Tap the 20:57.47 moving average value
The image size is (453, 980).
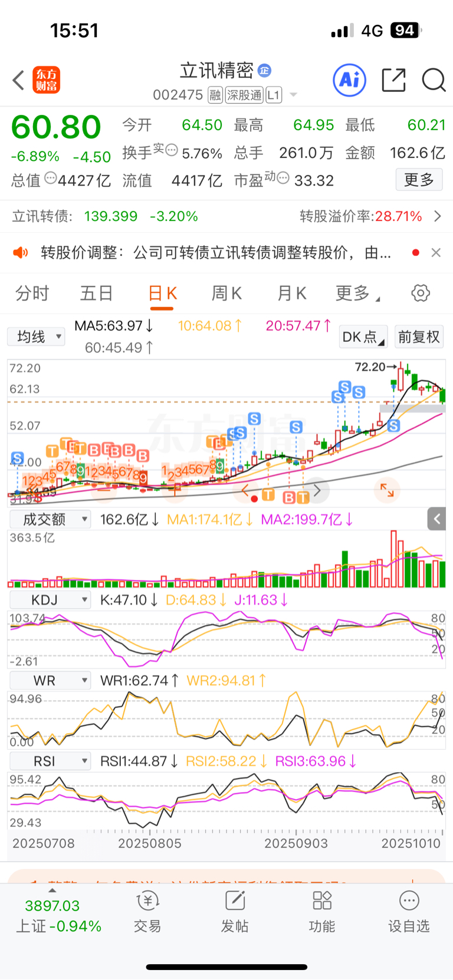[298, 325]
